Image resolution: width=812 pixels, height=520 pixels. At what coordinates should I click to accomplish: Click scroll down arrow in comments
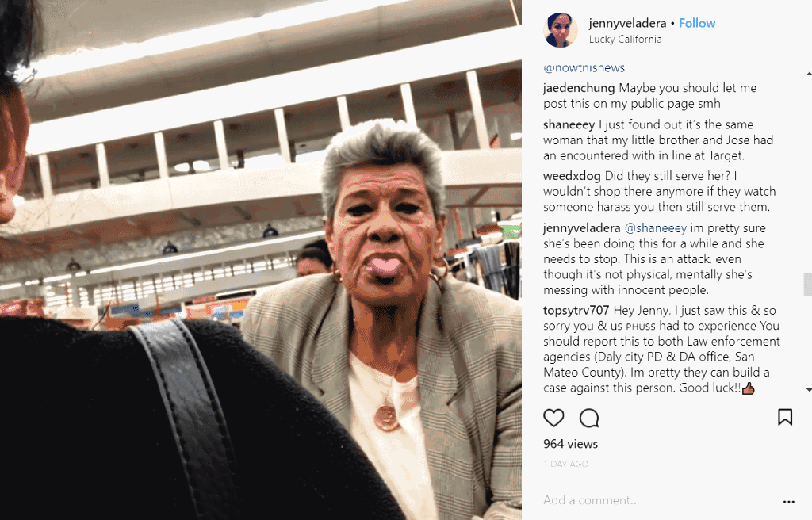808,390
